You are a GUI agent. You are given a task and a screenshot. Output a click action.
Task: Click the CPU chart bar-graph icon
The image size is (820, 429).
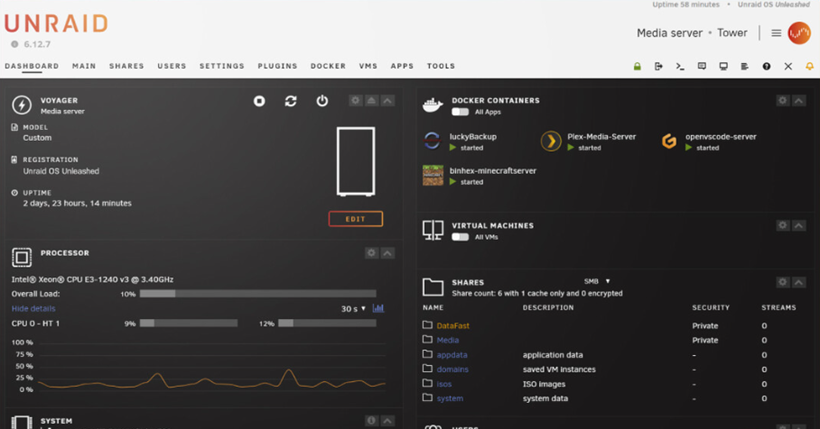pos(378,308)
